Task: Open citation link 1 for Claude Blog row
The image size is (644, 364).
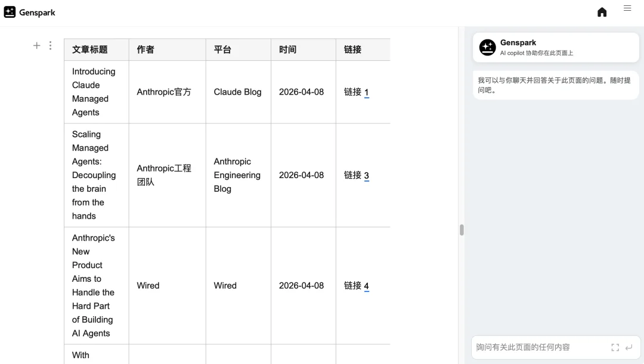Action: tap(366, 92)
